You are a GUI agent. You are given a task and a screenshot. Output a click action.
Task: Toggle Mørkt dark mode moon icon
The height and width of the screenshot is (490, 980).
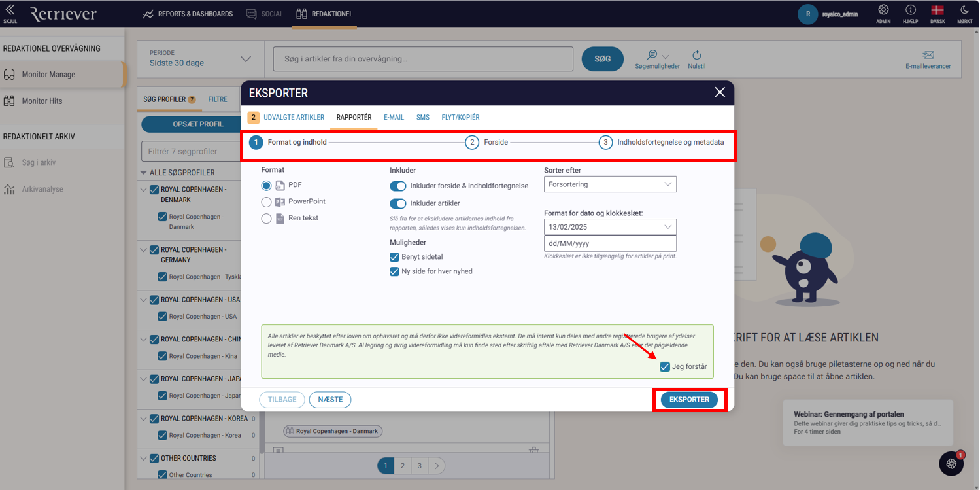[x=964, y=10]
